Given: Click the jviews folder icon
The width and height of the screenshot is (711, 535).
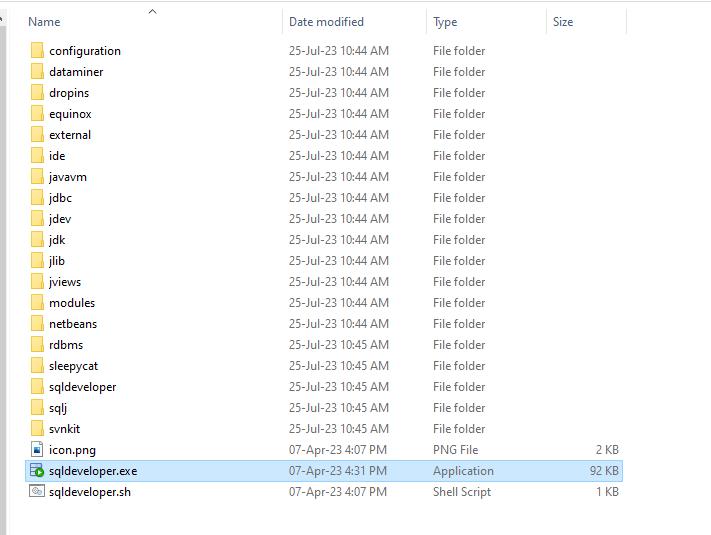Looking at the screenshot, I should [37, 282].
